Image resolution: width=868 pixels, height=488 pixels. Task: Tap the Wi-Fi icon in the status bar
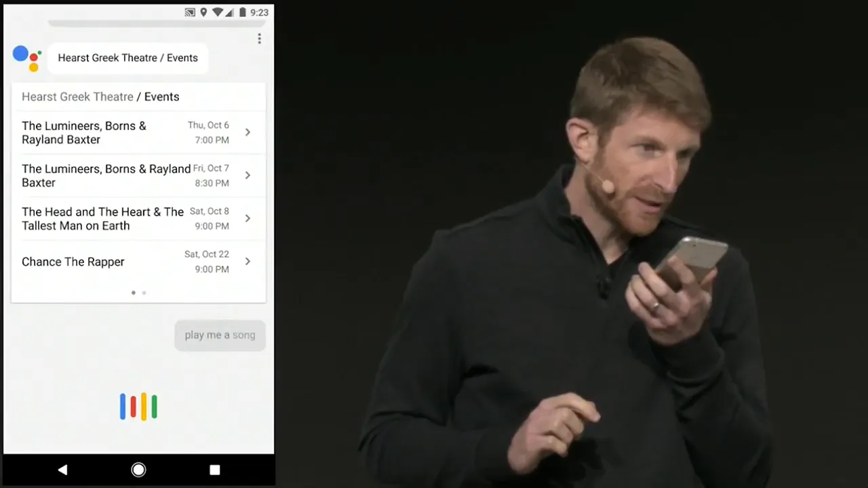(218, 12)
